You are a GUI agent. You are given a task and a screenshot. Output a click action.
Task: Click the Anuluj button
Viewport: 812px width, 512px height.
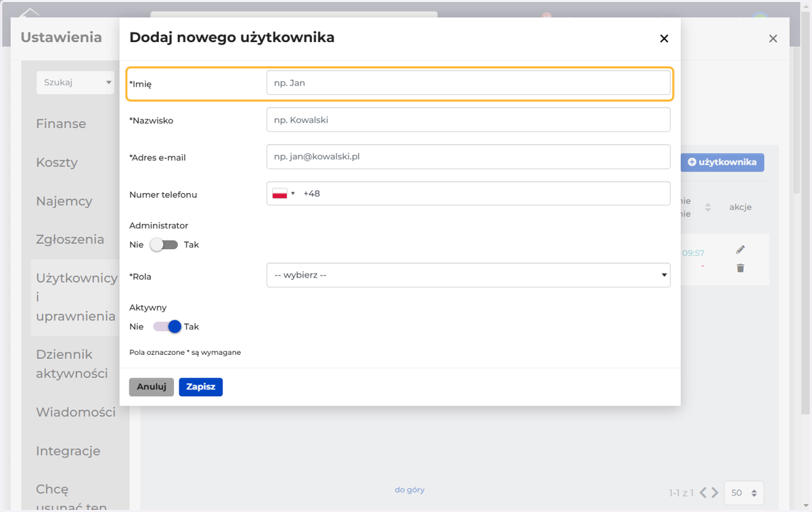[x=152, y=387]
